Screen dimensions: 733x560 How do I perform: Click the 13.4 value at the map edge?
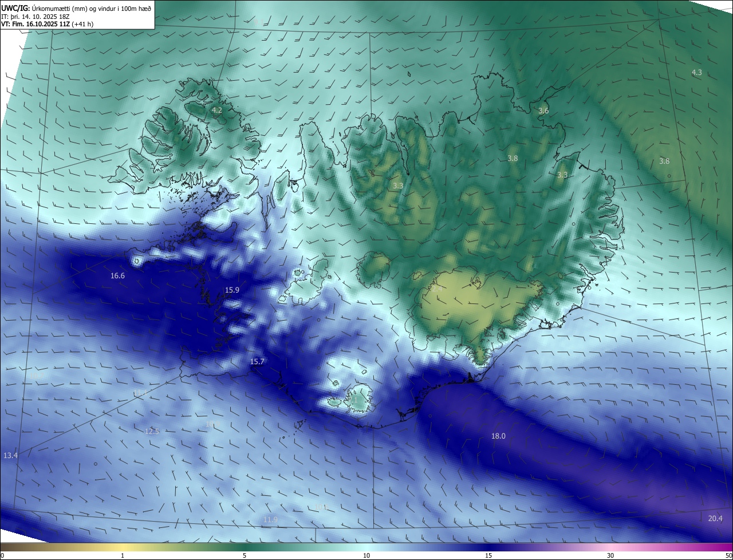[x=10, y=456]
